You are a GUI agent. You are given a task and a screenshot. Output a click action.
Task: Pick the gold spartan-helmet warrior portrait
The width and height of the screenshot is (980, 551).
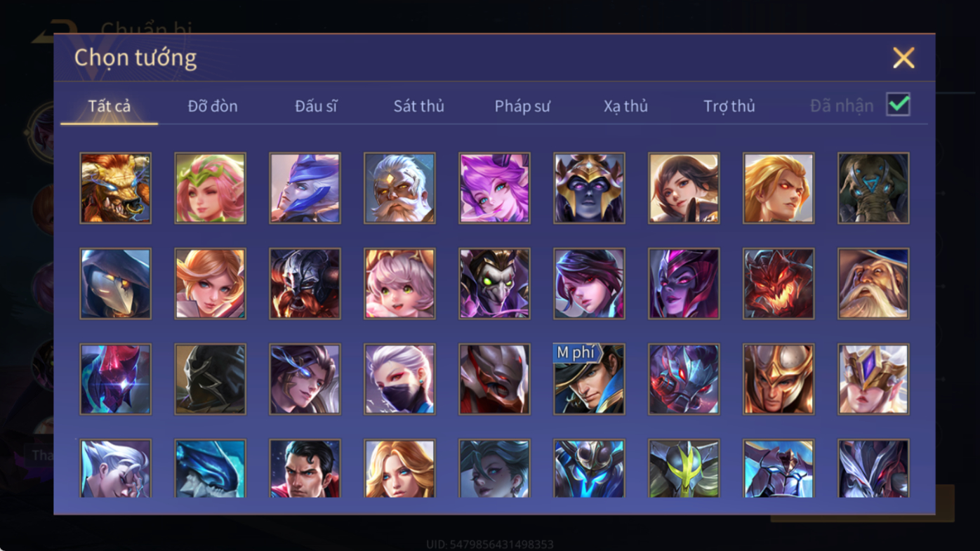click(779, 379)
